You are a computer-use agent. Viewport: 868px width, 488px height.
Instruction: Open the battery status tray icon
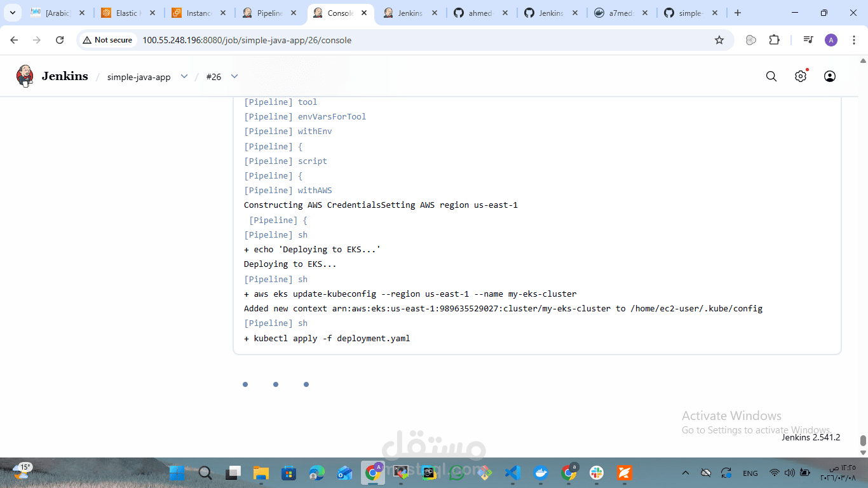(x=804, y=473)
